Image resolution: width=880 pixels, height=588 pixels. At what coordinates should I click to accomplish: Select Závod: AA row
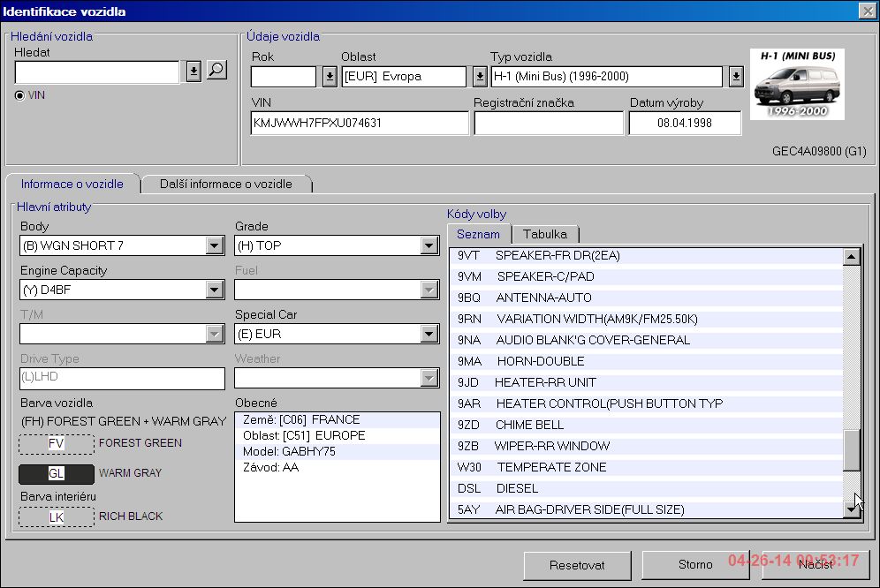[338, 467]
